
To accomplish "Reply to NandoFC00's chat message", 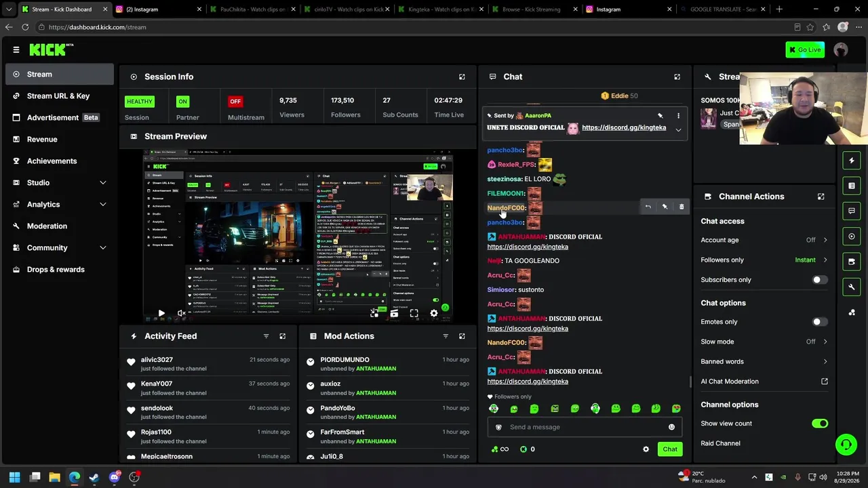I will (648, 207).
